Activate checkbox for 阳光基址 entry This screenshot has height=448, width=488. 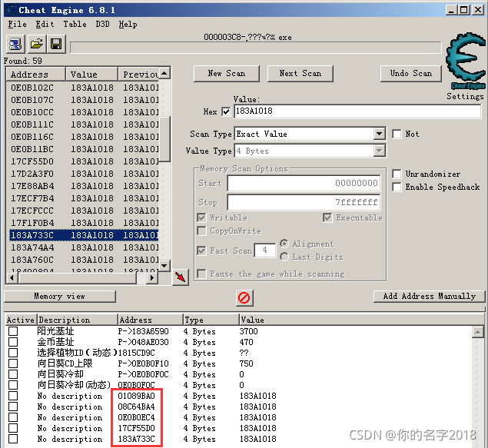click(13, 331)
